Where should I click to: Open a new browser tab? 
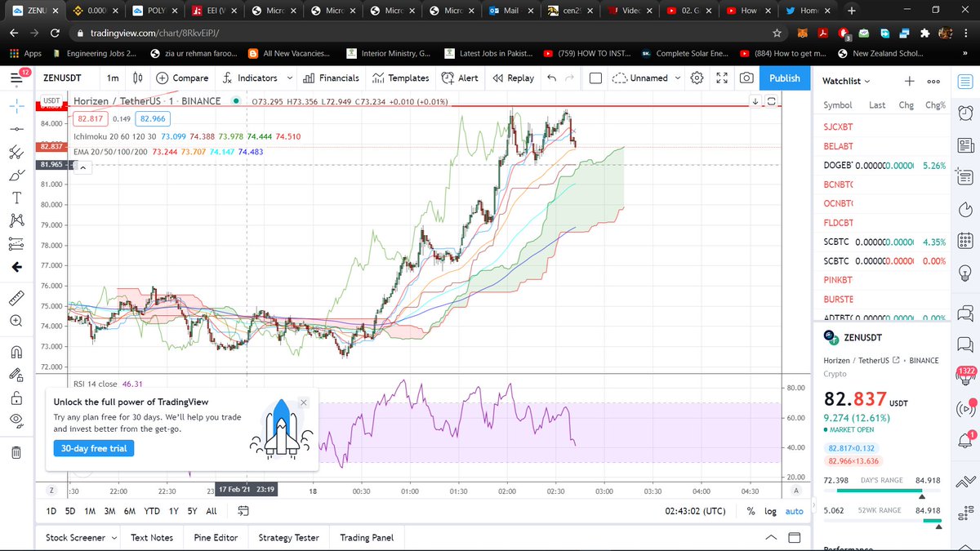click(x=851, y=11)
